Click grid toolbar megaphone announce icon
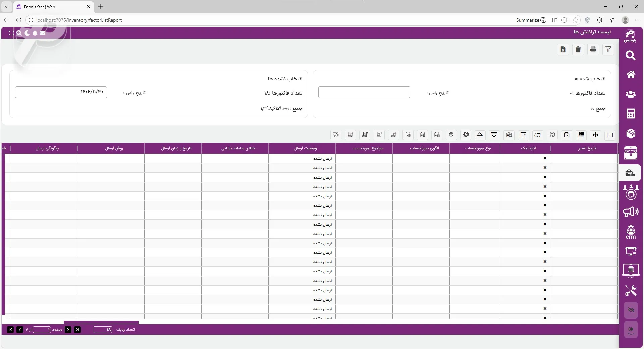 pyautogui.click(x=336, y=135)
